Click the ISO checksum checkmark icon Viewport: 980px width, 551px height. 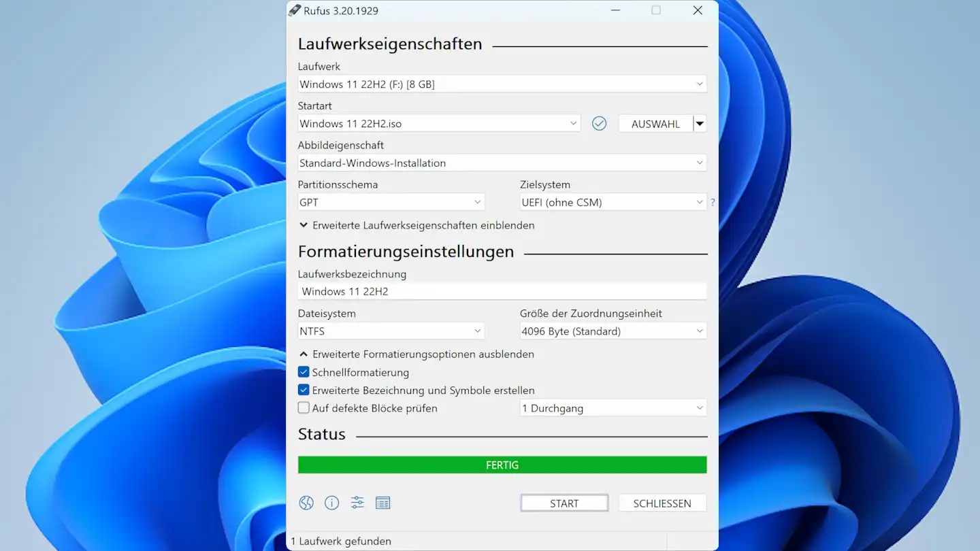point(599,123)
